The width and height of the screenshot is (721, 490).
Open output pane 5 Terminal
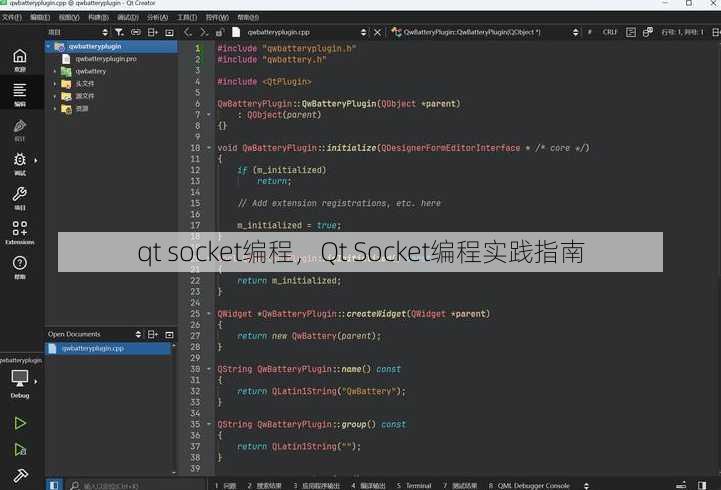pyautogui.click(x=414, y=485)
